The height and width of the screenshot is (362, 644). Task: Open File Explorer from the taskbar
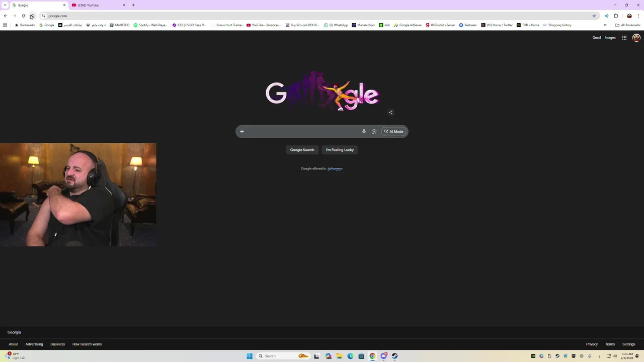pyautogui.click(x=339, y=356)
